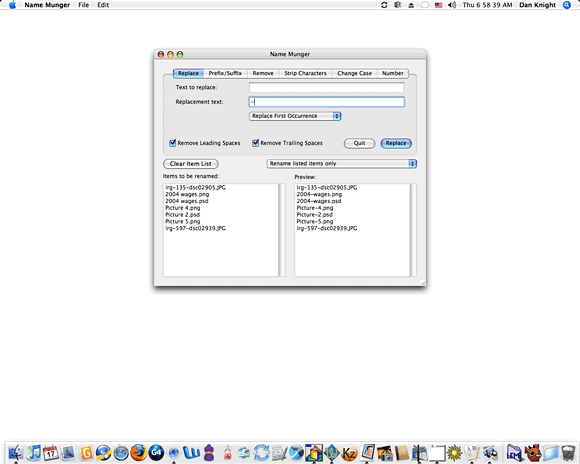Open Finder from the Dock
Screen dimensions: 580x464
point(16,453)
